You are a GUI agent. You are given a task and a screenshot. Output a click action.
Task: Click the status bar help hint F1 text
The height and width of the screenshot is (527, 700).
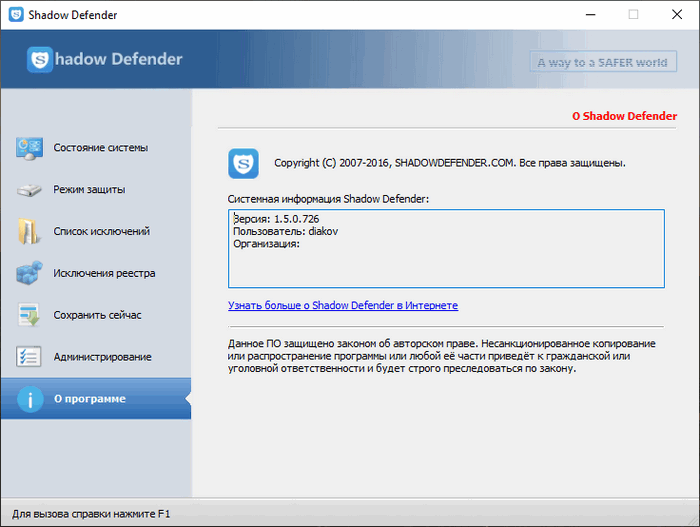91,514
